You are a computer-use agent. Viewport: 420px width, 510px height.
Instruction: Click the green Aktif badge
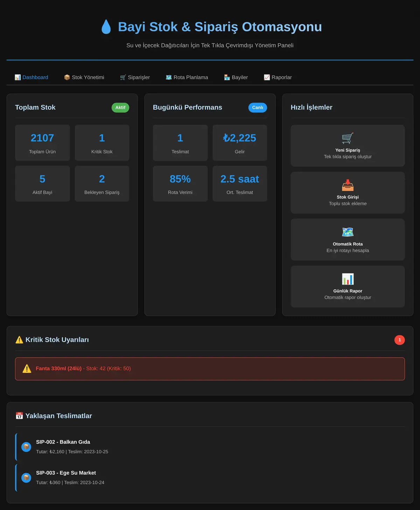(120, 107)
